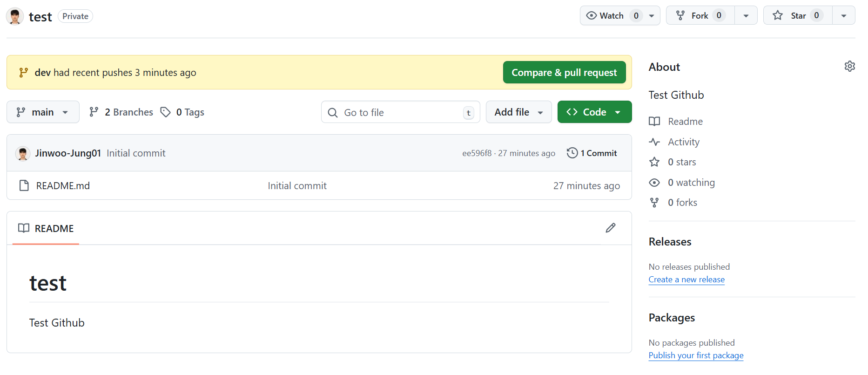
Task: Click the eye icon next to 0 watching
Action: (654, 182)
